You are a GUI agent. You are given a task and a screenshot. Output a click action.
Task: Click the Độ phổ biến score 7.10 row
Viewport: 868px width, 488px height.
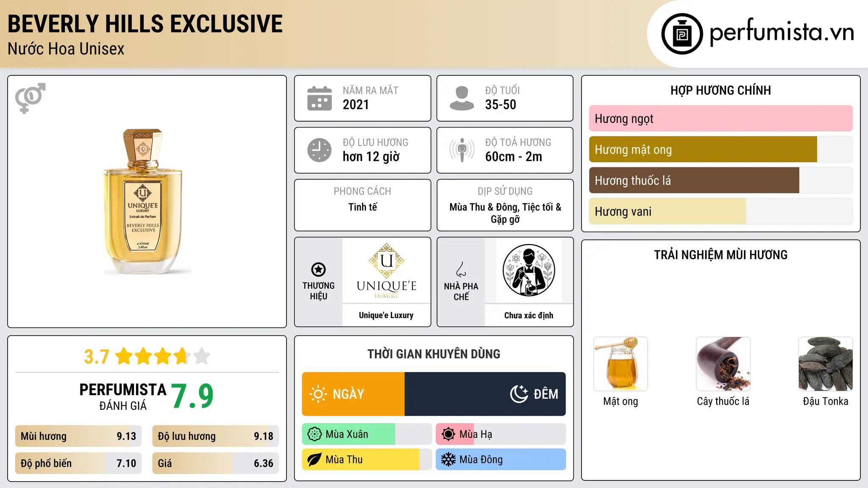tap(78, 463)
